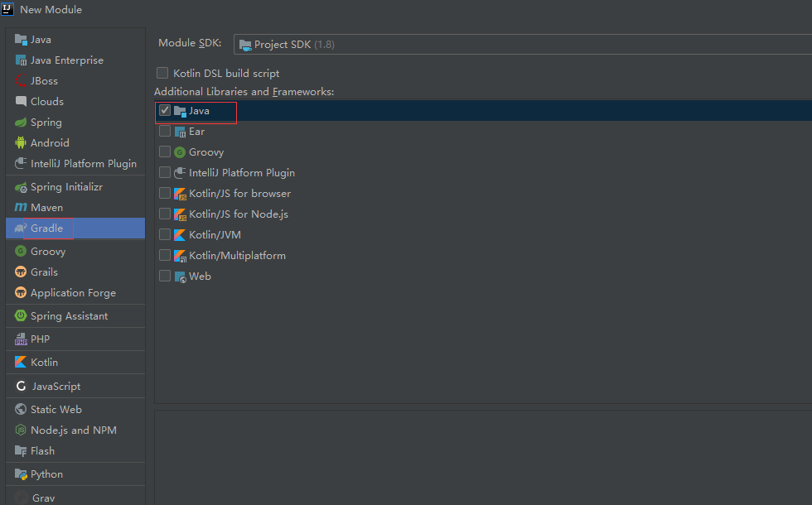Click the green Spring leaf icon
This screenshot has height=505, width=812.
tap(21, 123)
